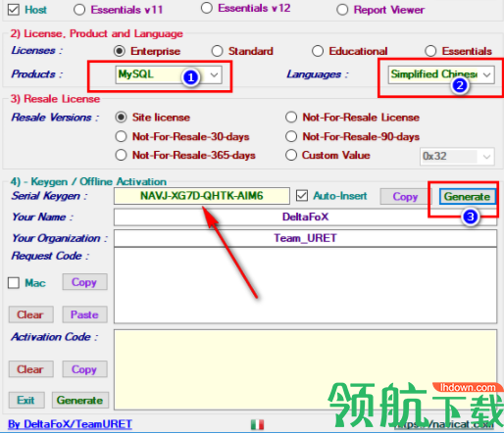The image size is (504, 434).
Task: Open the Languages Simplified Chinese dropdown
Action: [x=441, y=74]
